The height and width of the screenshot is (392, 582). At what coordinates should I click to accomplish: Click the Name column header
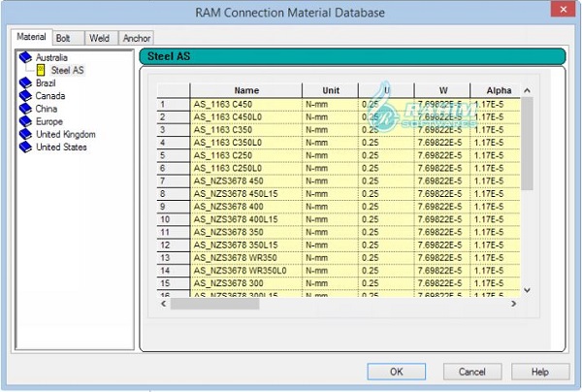coord(246,90)
